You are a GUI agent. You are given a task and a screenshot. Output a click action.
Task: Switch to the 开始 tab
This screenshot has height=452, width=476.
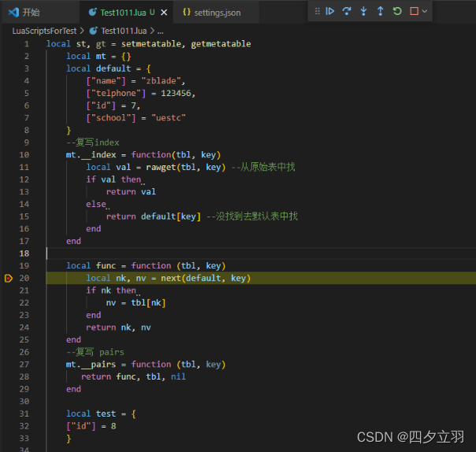coord(40,13)
